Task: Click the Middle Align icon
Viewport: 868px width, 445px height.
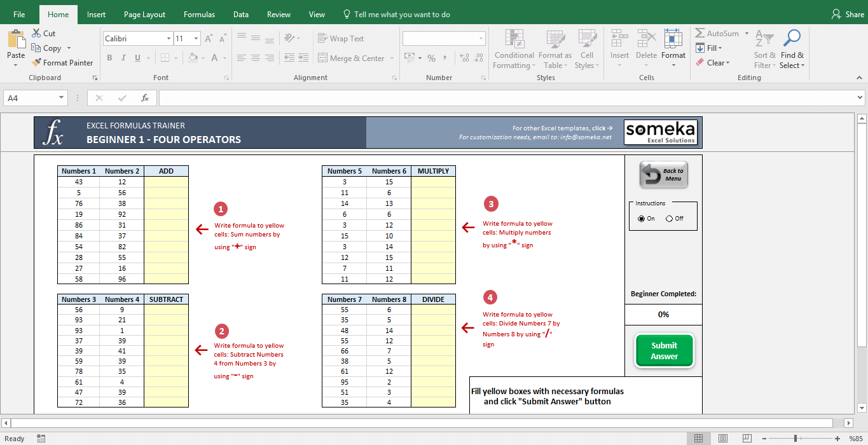Action: (x=256, y=38)
